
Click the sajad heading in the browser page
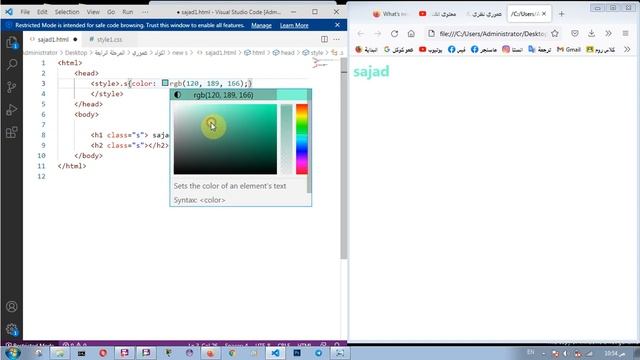[371, 71]
